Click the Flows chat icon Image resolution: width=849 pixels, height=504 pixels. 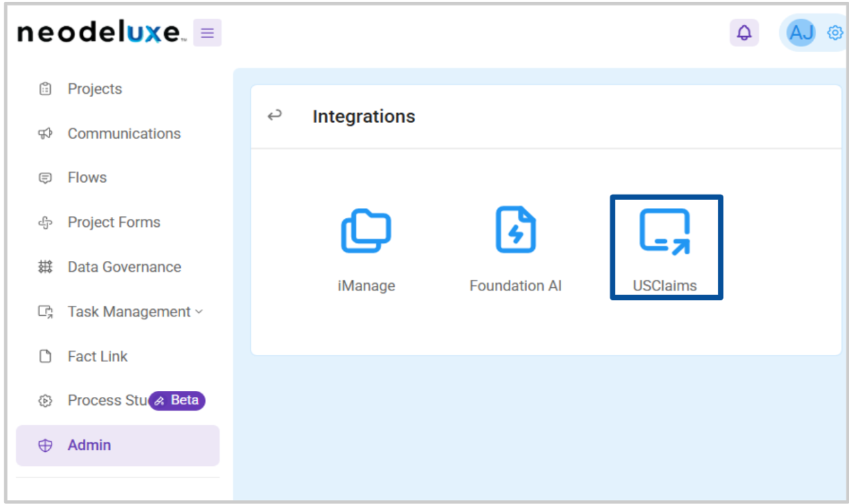point(45,178)
